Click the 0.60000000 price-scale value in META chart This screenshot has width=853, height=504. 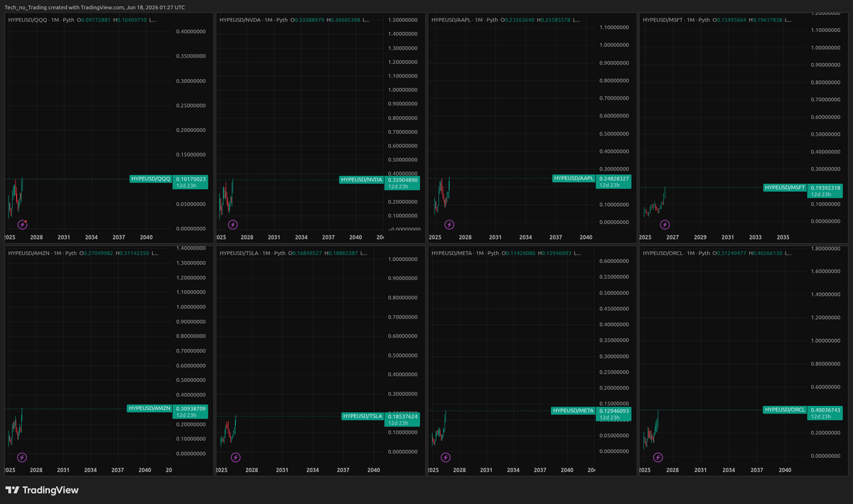(615, 261)
